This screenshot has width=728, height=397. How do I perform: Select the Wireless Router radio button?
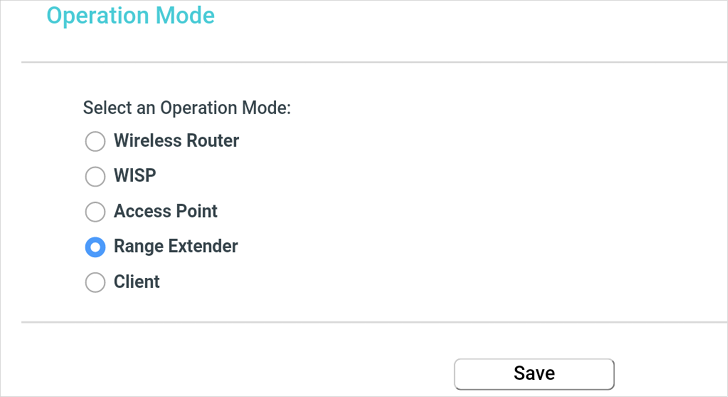[x=95, y=141]
